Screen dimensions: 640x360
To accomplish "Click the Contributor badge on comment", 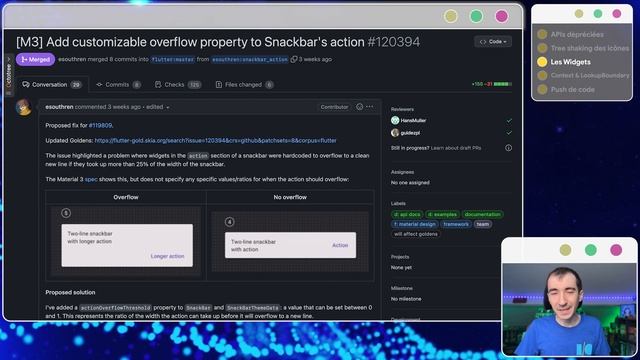I will 334,107.
